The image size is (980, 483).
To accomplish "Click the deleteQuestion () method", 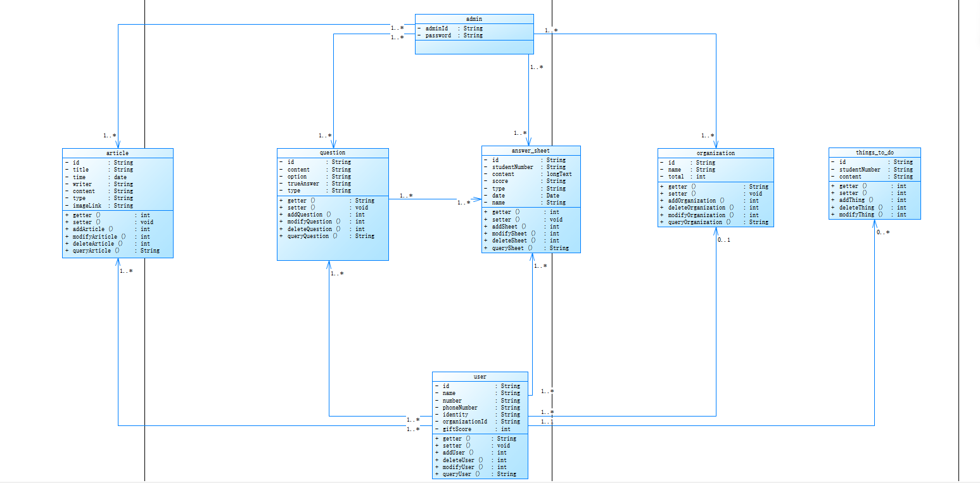I will coord(322,229).
